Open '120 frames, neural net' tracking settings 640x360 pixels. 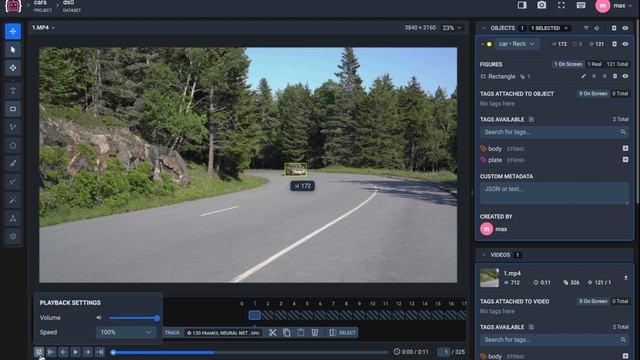click(x=223, y=333)
